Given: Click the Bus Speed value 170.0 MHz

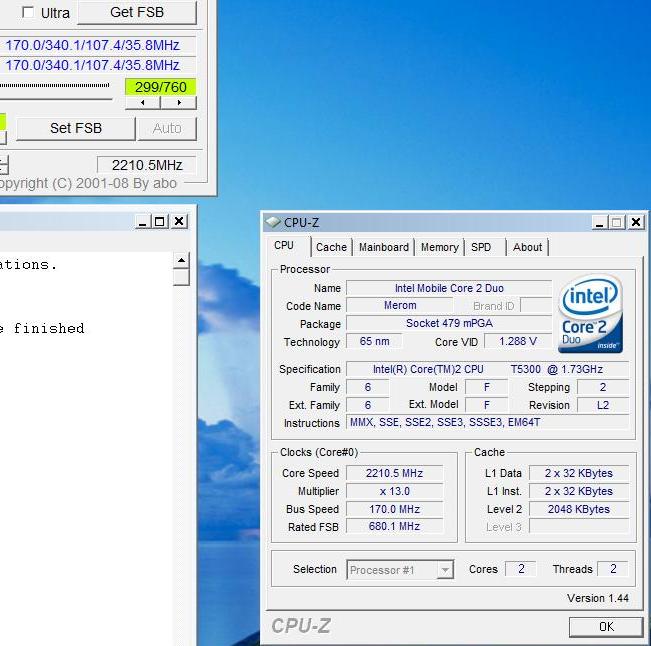Looking at the screenshot, I should (394, 509).
